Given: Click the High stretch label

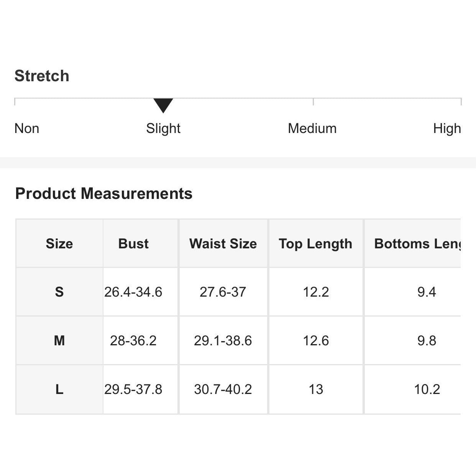Looking at the screenshot, I should (447, 128).
